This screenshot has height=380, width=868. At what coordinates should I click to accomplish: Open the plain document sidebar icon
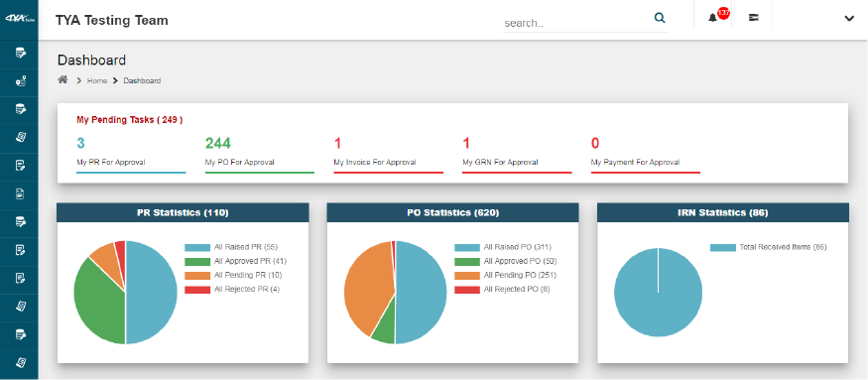click(20, 193)
